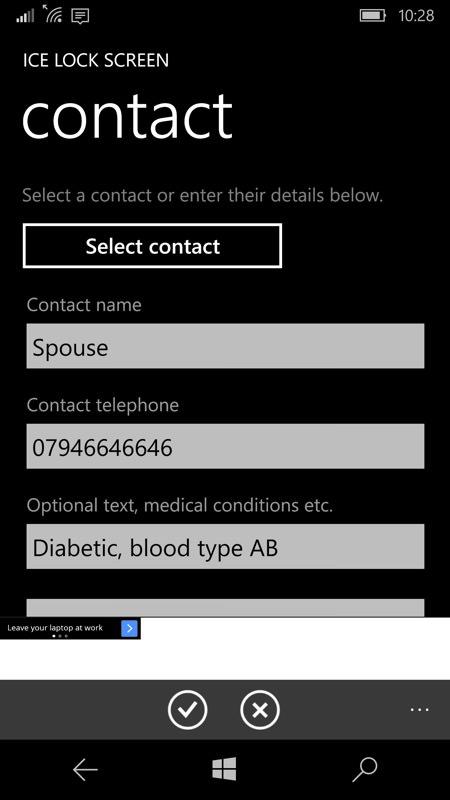Tap the search magnifier icon

365,770
